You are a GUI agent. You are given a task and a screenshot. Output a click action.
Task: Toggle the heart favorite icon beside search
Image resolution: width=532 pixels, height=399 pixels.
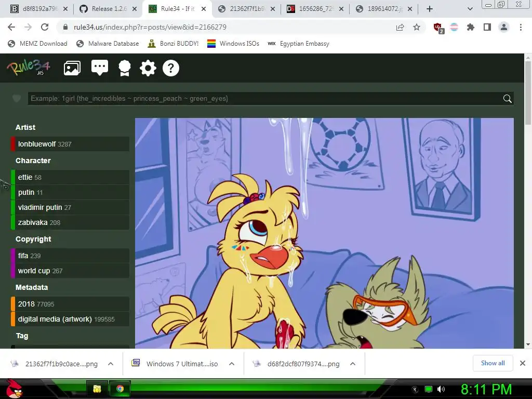16,98
